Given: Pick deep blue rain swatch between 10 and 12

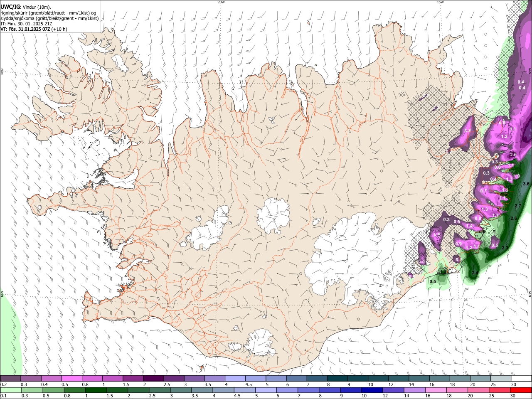Looking at the screenshot, I should 372,390.
